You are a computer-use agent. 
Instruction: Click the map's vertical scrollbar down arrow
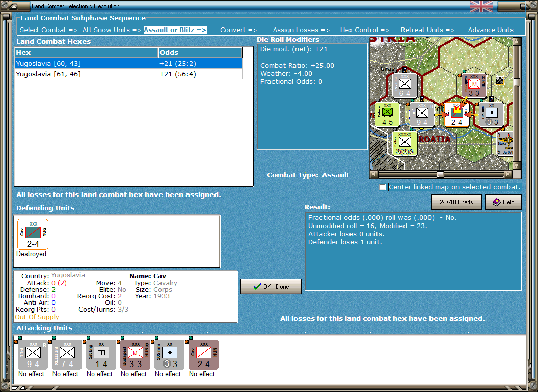(x=517, y=165)
